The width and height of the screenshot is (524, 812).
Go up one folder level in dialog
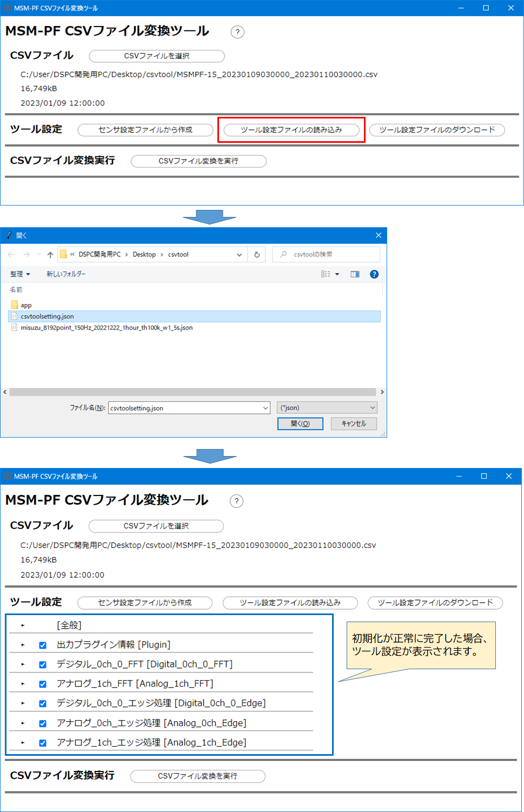(x=50, y=254)
